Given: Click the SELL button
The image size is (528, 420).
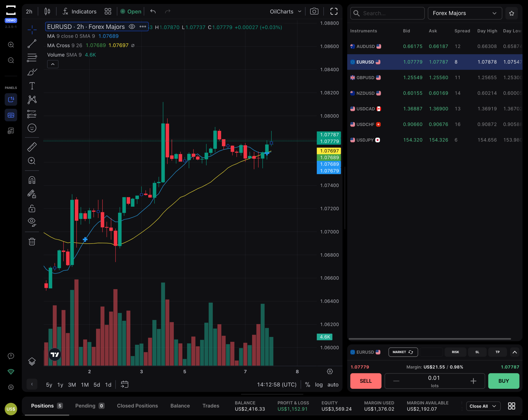Looking at the screenshot, I should (x=365, y=381).
